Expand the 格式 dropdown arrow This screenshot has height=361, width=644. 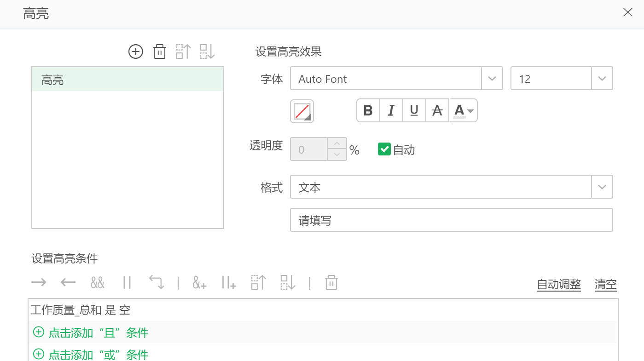tap(602, 187)
